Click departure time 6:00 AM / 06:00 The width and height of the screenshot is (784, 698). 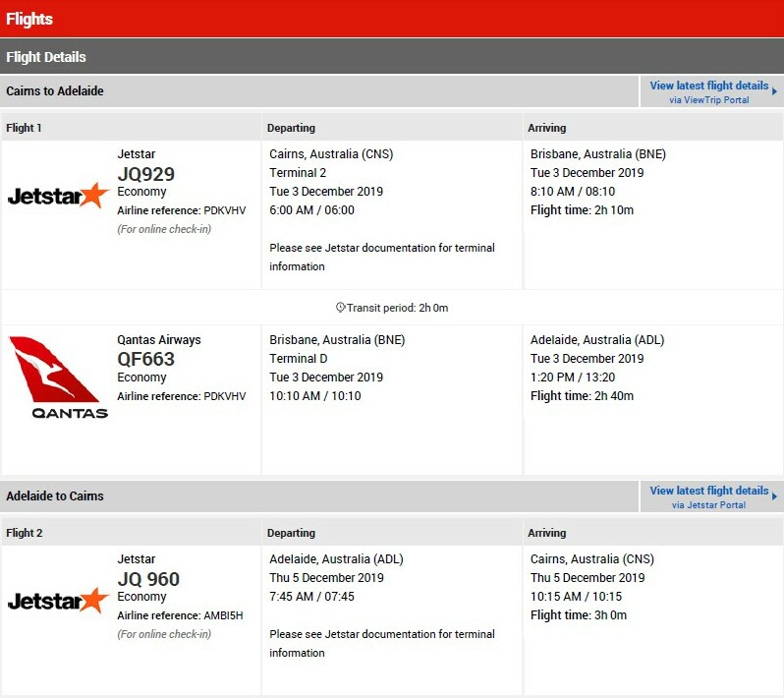click(312, 210)
